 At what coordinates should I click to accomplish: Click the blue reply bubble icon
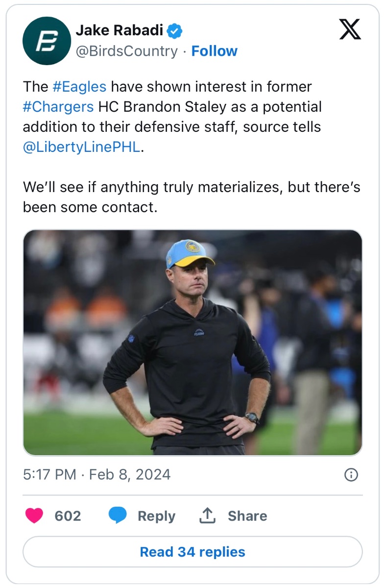tap(118, 515)
